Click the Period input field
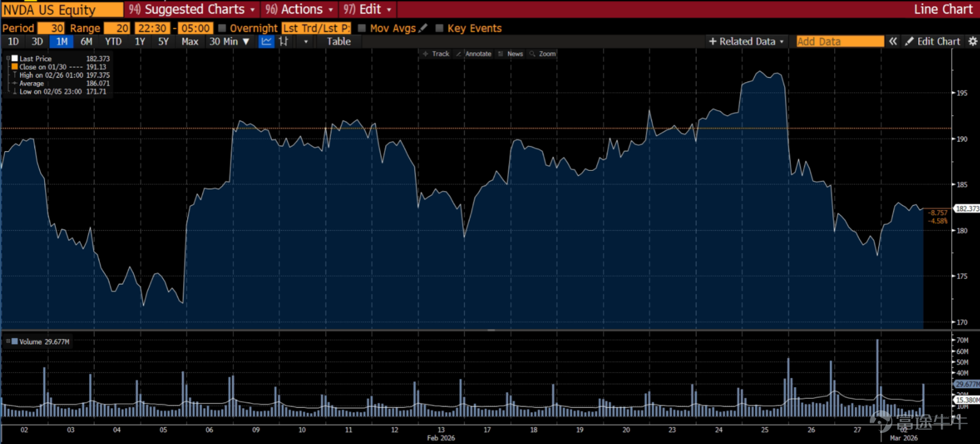Screen dimensions: 980x444 [x=51, y=28]
